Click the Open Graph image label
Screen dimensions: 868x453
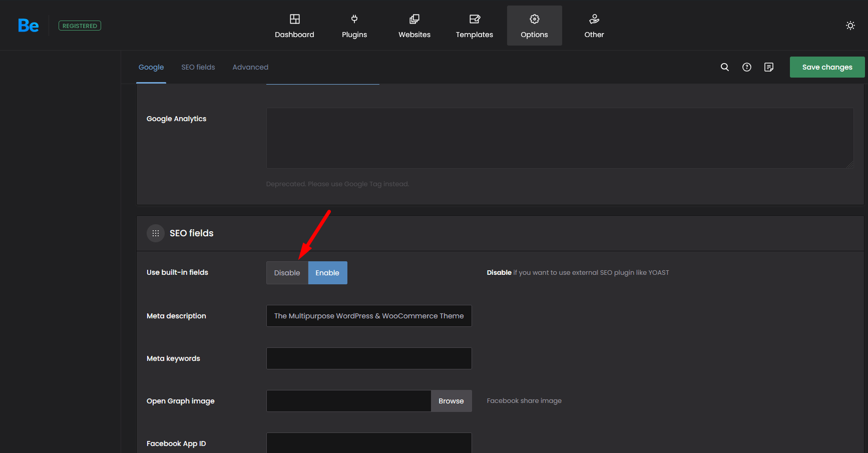point(180,401)
